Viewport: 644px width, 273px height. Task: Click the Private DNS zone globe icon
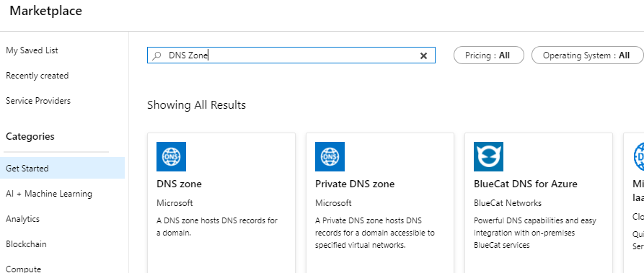[330, 156]
